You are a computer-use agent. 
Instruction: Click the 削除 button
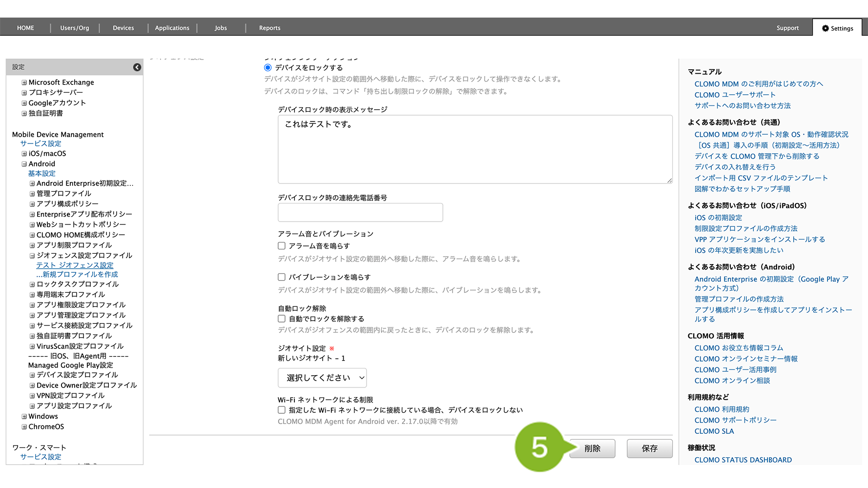(x=592, y=448)
